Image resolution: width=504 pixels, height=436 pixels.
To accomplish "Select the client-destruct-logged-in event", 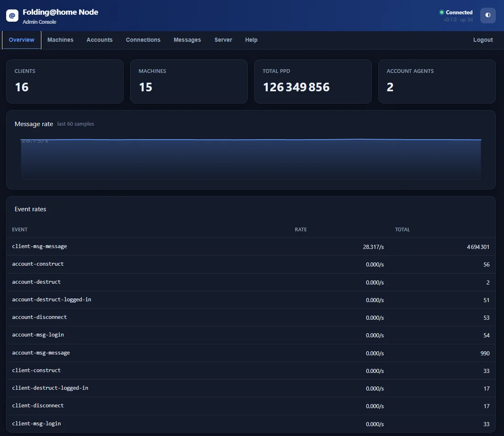I will [50, 388].
